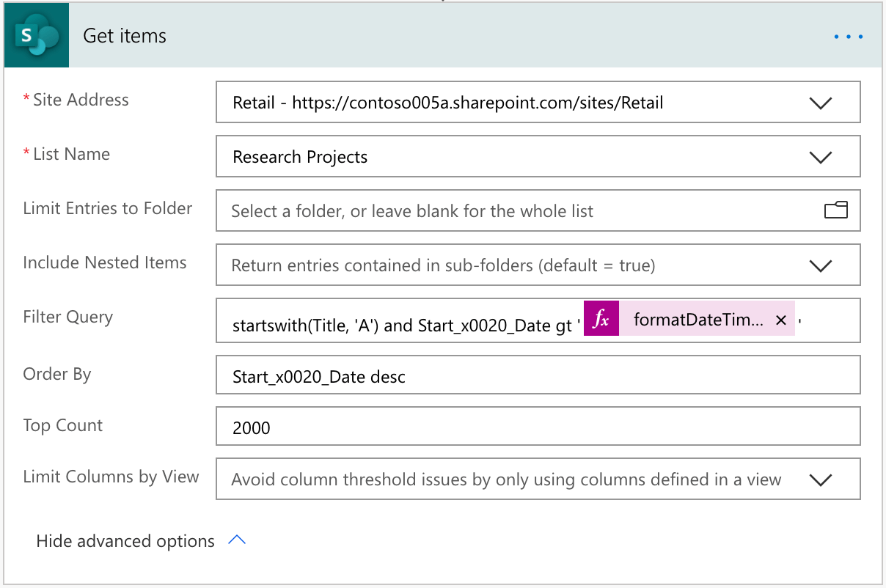
Task: Remove the formatDateTime expression token
Action: click(x=781, y=320)
